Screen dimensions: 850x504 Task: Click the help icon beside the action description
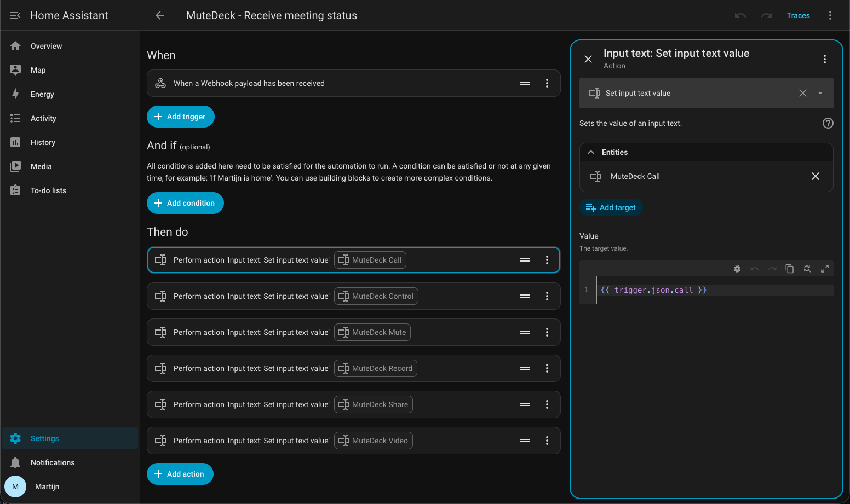point(828,123)
